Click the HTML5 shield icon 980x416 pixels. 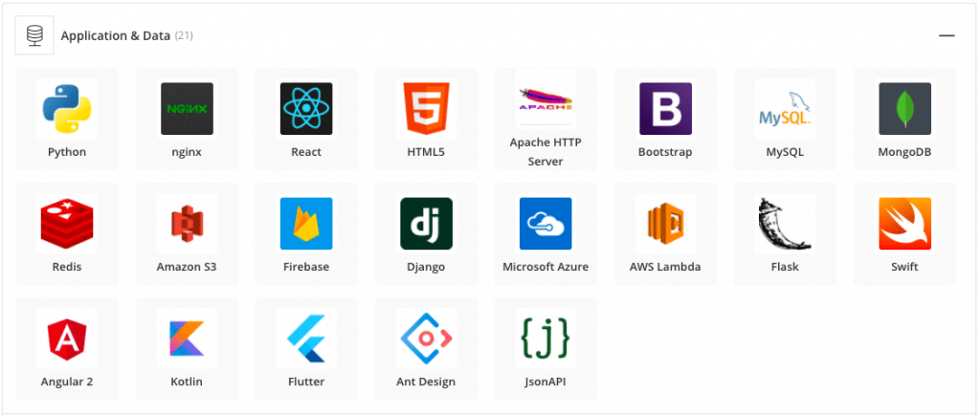tap(426, 109)
